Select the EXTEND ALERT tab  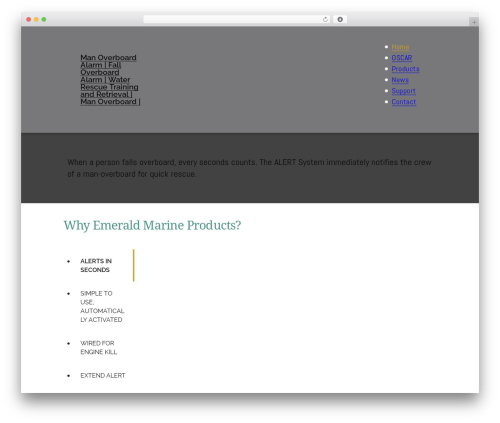[103, 375]
